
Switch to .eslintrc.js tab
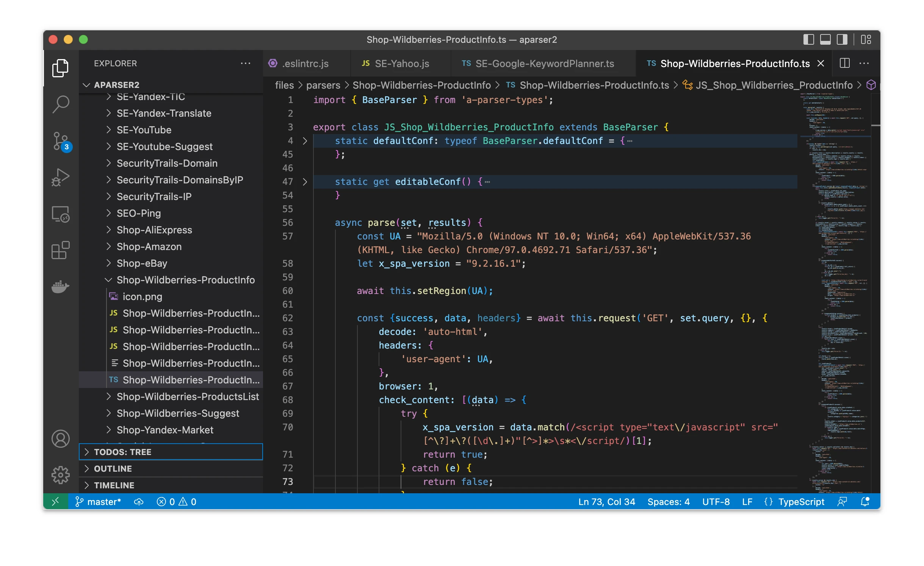[307, 63]
